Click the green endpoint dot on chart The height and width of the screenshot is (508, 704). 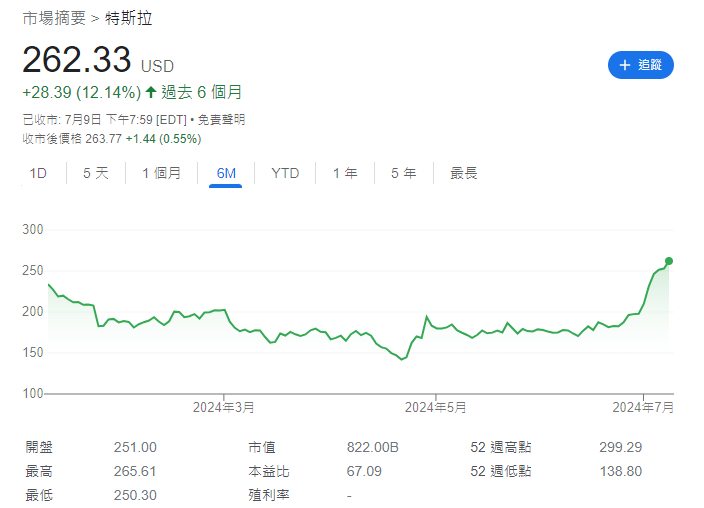click(668, 261)
